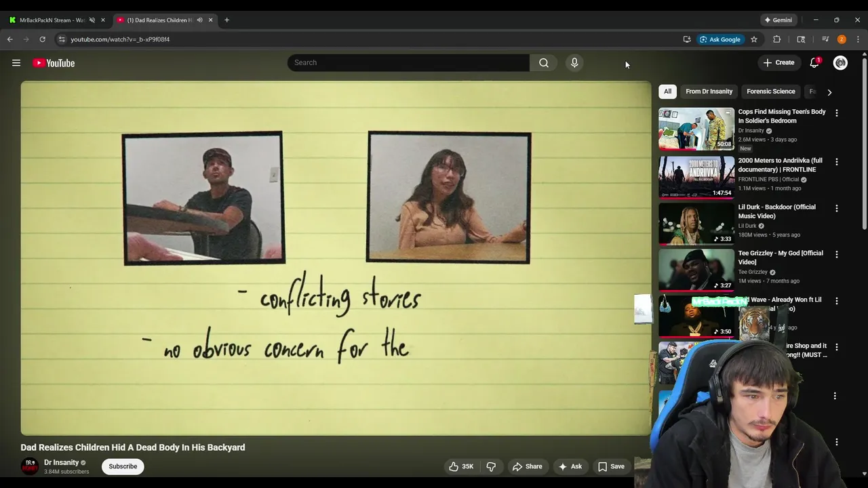868x488 pixels.
Task: Click the search magnifier button
Action: point(544,62)
